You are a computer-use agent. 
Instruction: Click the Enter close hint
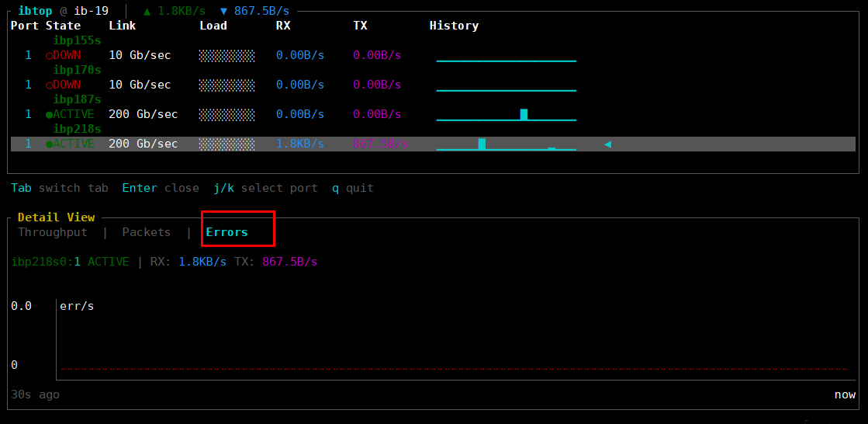[161, 188]
